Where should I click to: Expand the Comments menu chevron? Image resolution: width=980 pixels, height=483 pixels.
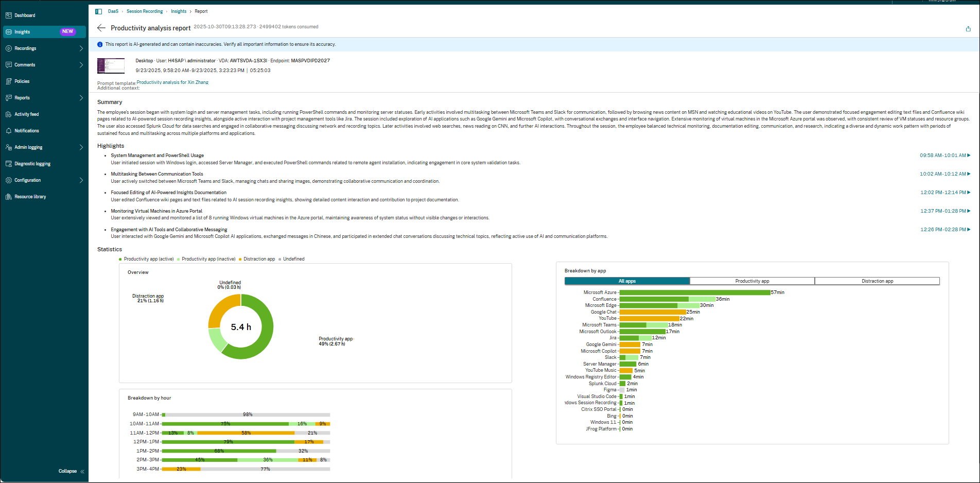(81, 65)
